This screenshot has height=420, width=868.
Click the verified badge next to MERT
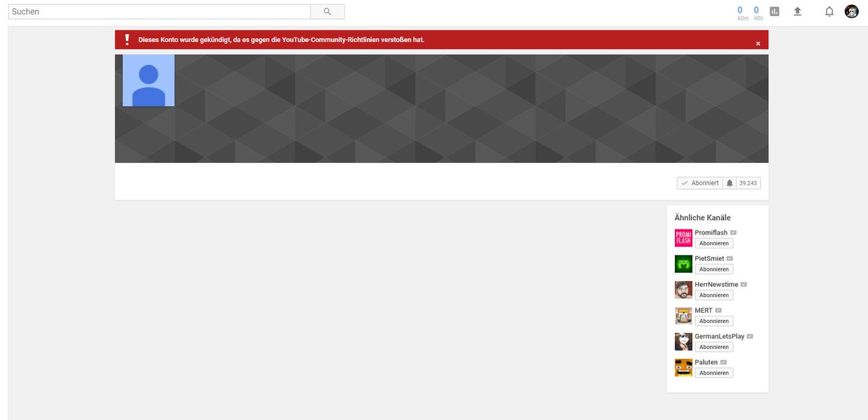click(718, 311)
